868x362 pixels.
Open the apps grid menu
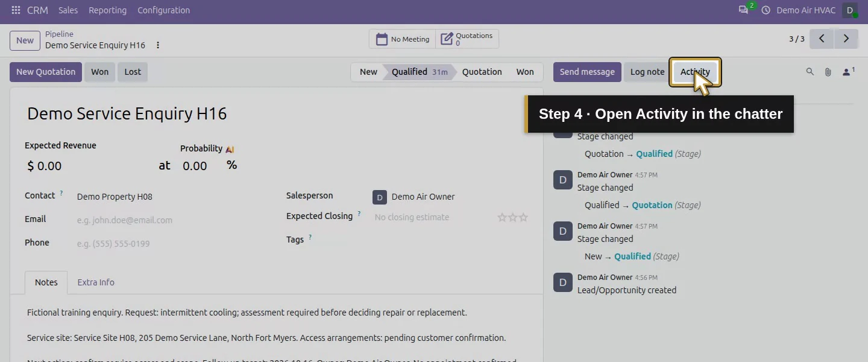tap(16, 10)
